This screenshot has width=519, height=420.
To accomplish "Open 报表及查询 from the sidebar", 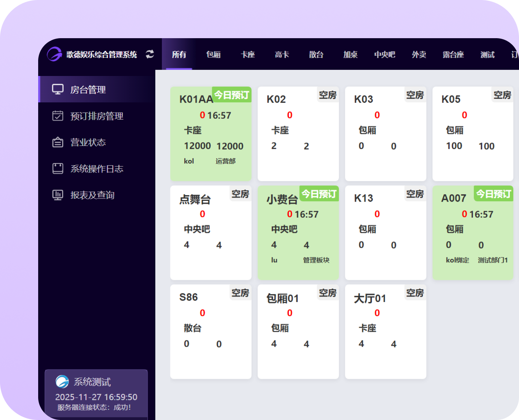I will tap(92, 195).
